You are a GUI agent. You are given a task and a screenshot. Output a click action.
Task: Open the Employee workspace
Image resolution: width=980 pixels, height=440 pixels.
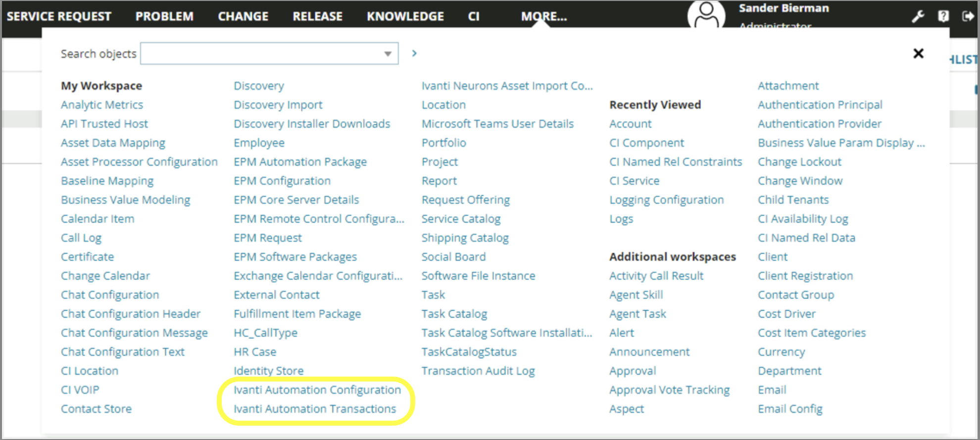pos(259,143)
